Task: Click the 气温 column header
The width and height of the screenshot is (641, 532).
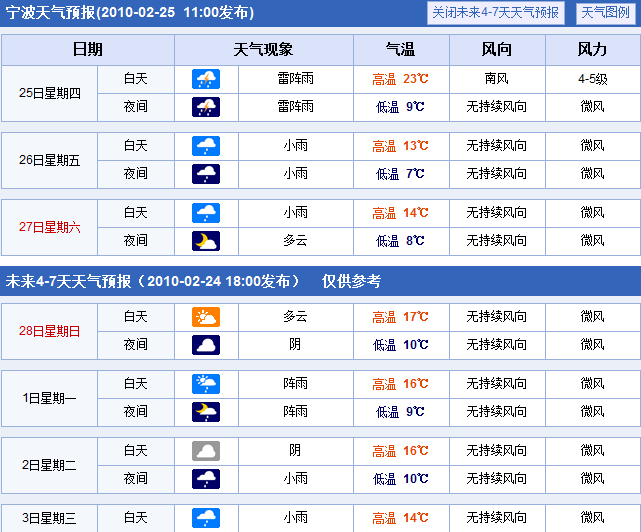Action: click(401, 49)
